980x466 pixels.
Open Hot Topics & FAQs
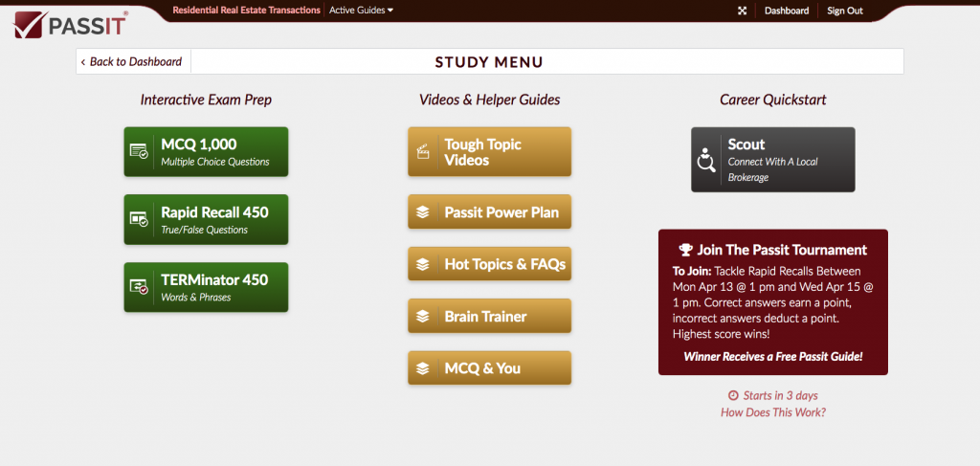tap(489, 263)
